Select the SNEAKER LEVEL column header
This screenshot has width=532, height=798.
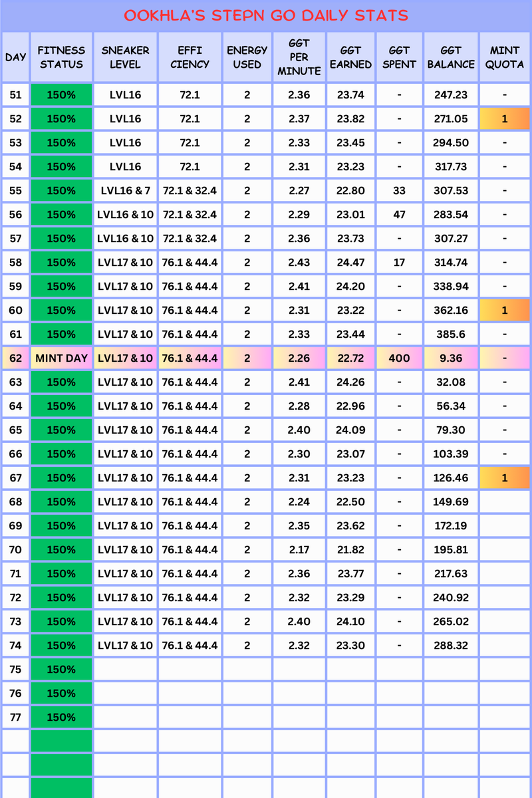[125, 57]
